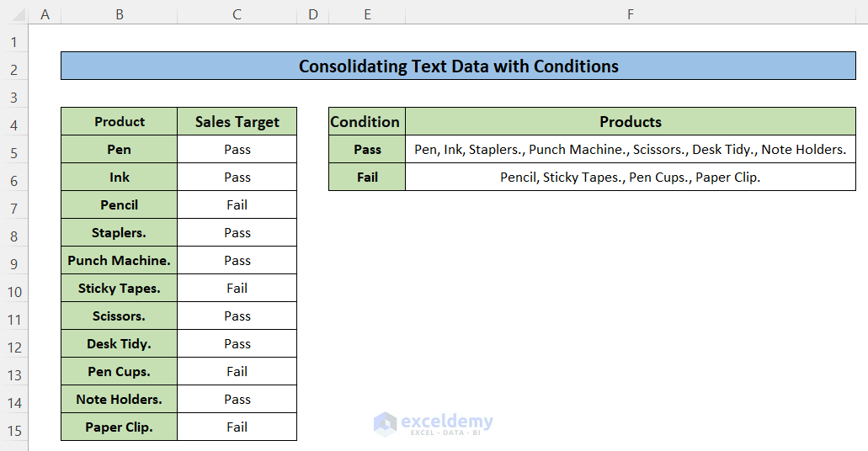Click the Punch Machine. product cell
This screenshot has width=868, height=451.
[119, 260]
